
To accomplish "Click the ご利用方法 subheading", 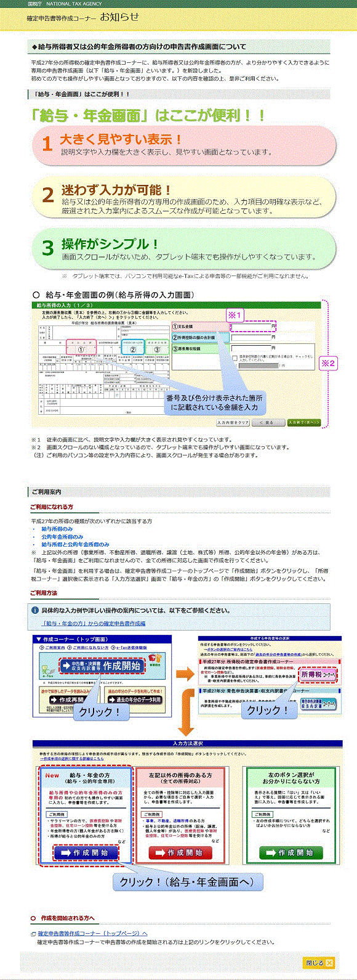I will (43, 593).
